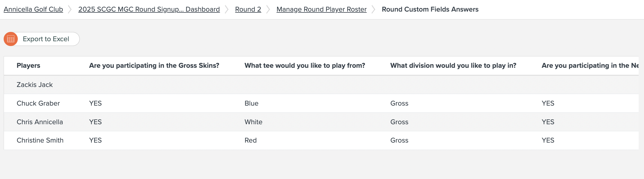Select the Chuck Graber player name

click(x=38, y=103)
